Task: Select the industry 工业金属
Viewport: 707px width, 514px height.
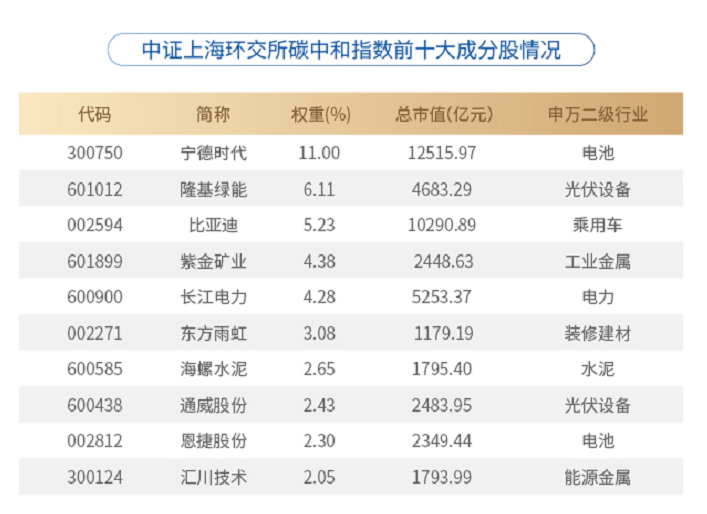Action: [598, 262]
